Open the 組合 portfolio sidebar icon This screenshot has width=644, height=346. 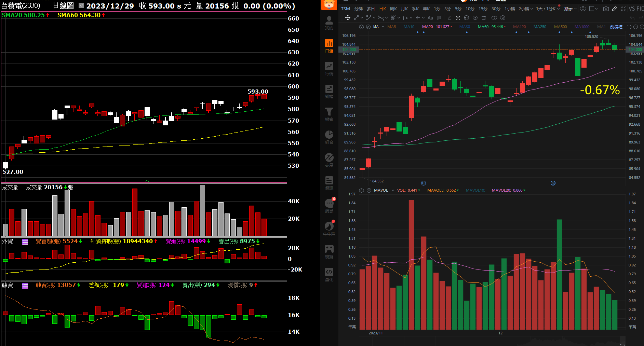tap(329, 137)
